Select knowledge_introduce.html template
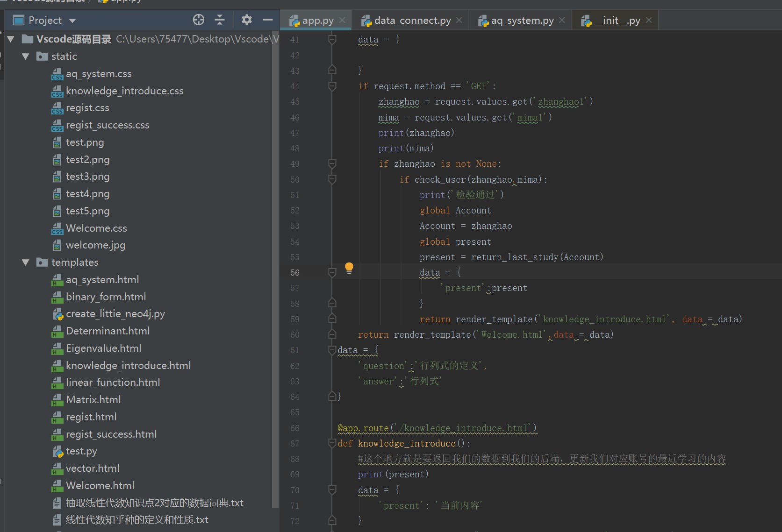The height and width of the screenshot is (532, 782). pyautogui.click(x=128, y=366)
